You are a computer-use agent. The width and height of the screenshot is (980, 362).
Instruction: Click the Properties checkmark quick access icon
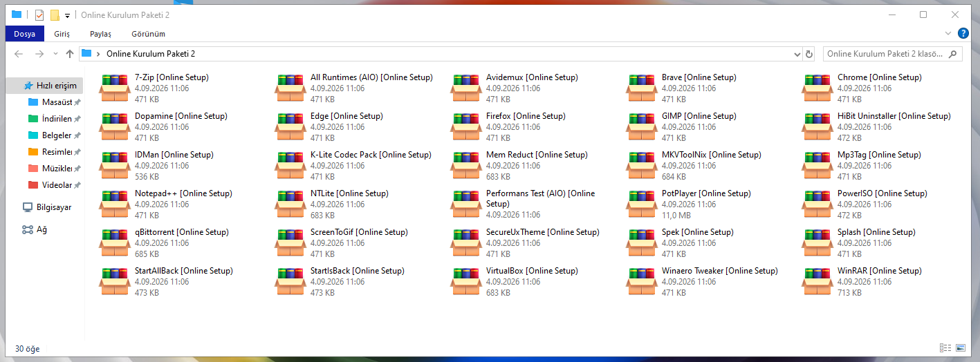[x=39, y=15]
